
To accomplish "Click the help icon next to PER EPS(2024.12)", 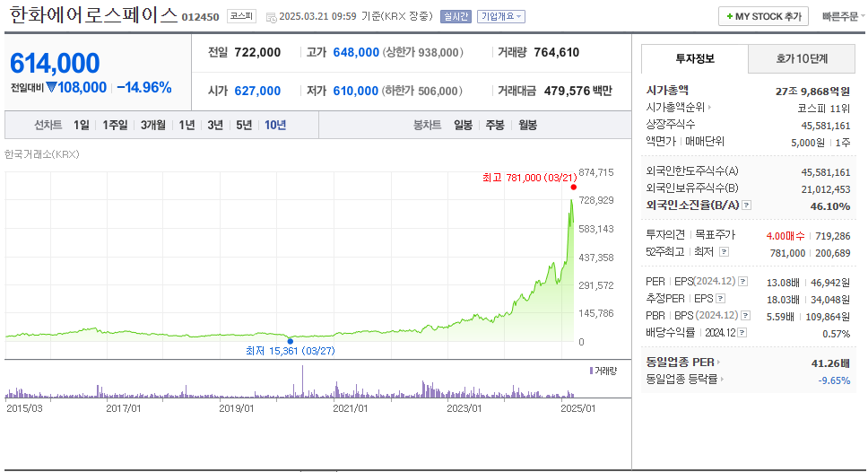I will point(742,282).
